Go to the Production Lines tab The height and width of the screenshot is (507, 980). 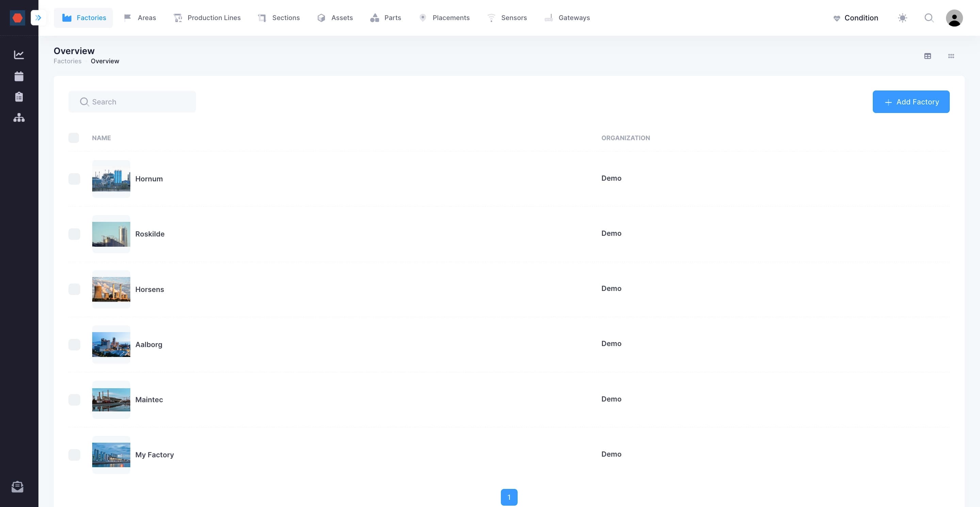[207, 17]
